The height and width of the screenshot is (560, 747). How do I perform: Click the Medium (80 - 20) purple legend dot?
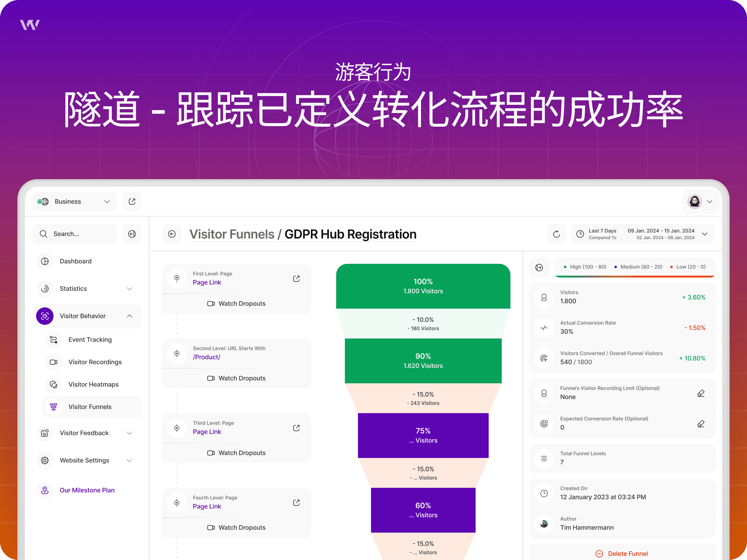click(x=615, y=267)
